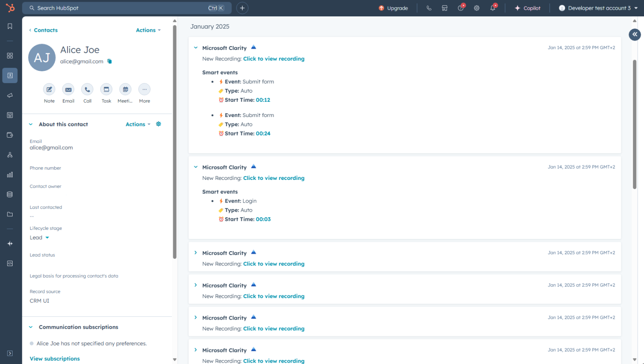Screen dimensions: 644x364
Task: Click the first Click to view recording link
Action: pyautogui.click(x=274, y=59)
